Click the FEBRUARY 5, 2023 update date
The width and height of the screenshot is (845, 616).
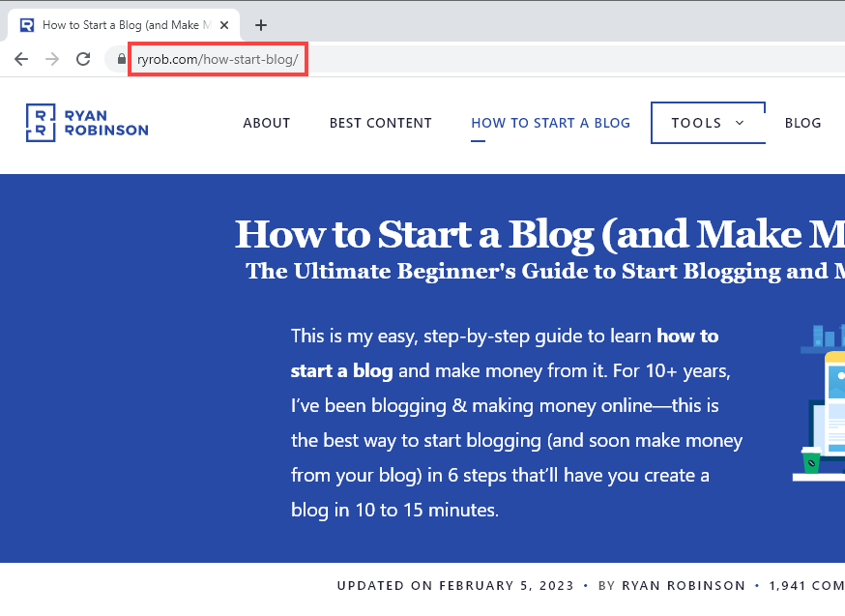click(x=507, y=585)
